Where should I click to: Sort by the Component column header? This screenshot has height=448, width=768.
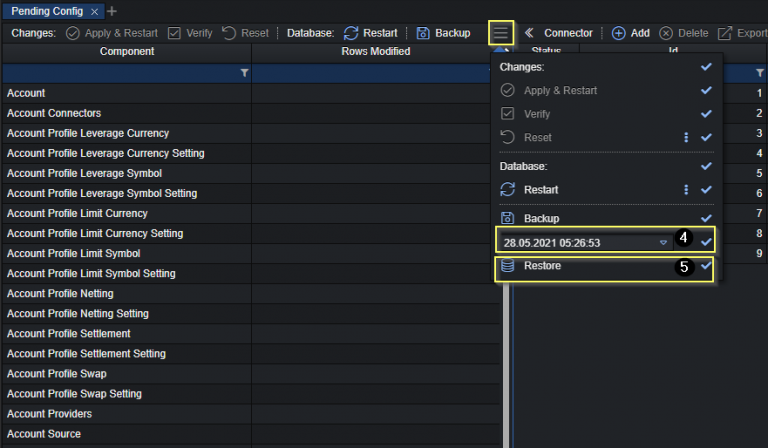[x=127, y=51]
